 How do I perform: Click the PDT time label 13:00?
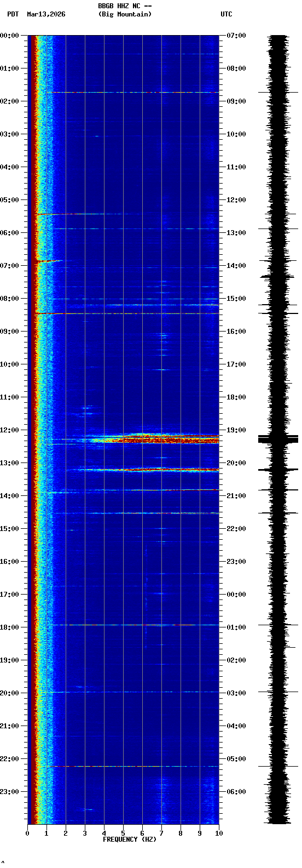[9, 463]
